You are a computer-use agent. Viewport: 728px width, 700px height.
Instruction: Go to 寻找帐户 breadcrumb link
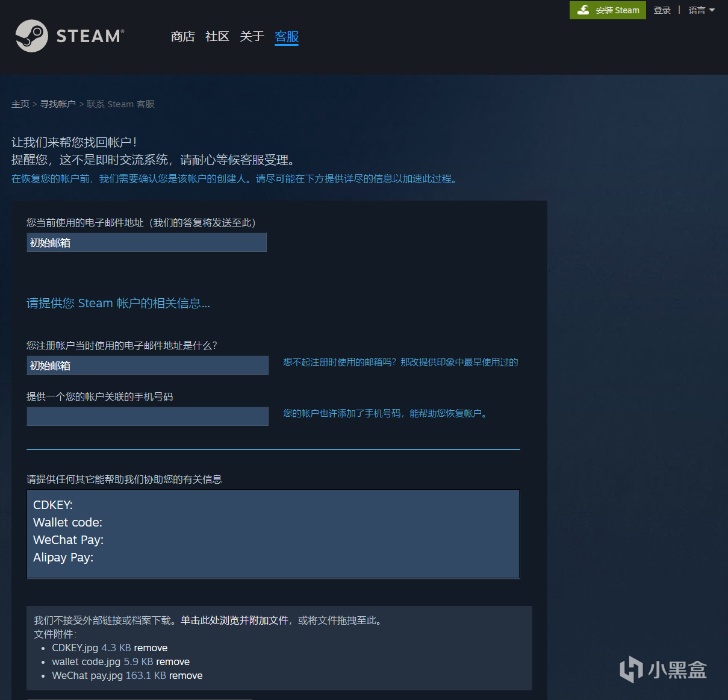58,104
